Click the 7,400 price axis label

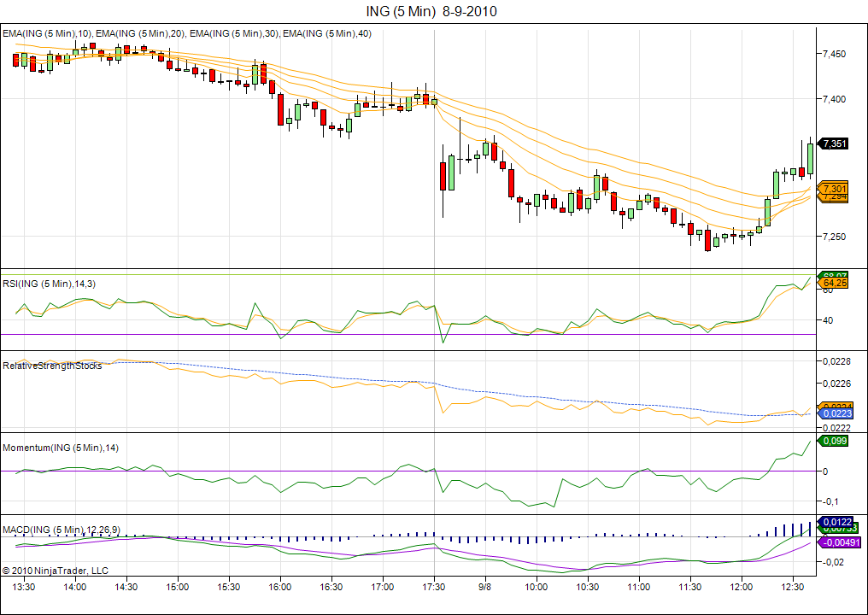(834, 99)
